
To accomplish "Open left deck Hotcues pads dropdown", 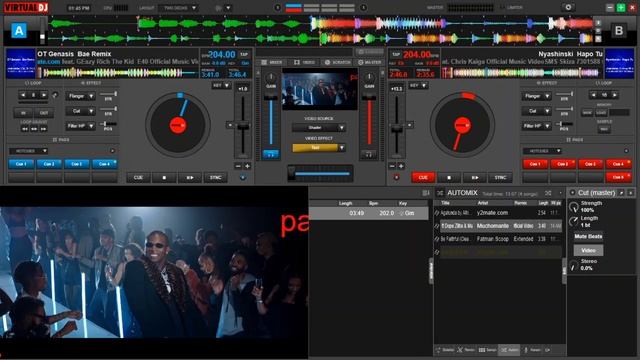I will point(28,151).
